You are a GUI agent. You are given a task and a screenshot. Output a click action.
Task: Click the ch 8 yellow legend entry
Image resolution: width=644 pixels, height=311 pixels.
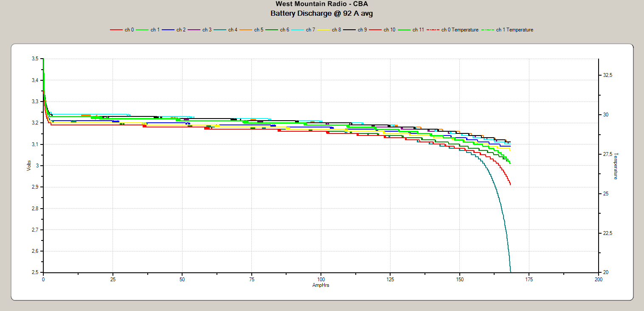[x=330, y=30]
